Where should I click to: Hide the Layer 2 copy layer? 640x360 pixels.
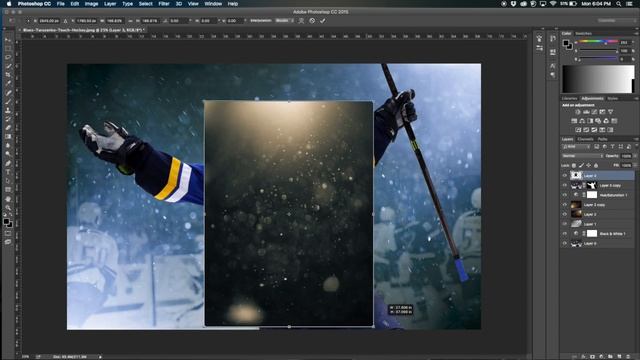point(565,204)
